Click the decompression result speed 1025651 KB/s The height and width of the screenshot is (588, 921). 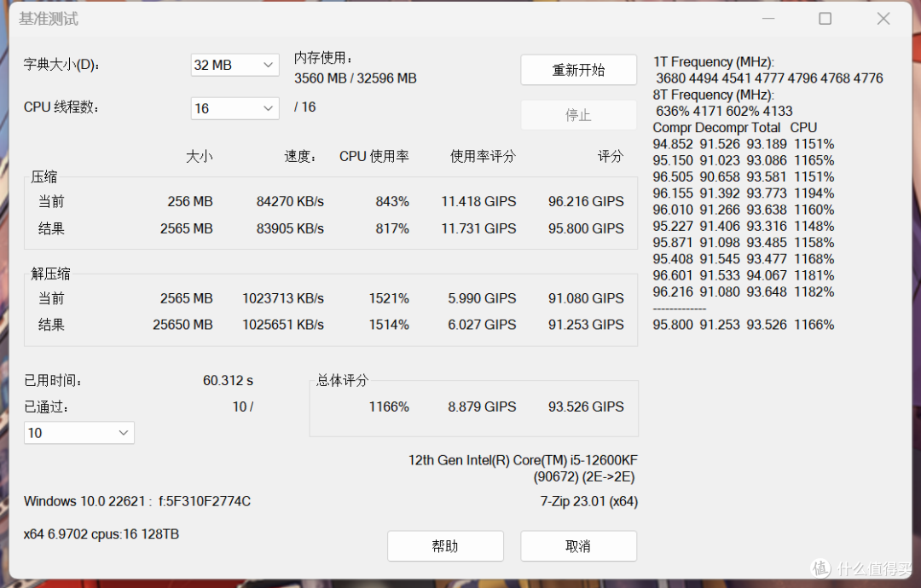coord(283,325)
